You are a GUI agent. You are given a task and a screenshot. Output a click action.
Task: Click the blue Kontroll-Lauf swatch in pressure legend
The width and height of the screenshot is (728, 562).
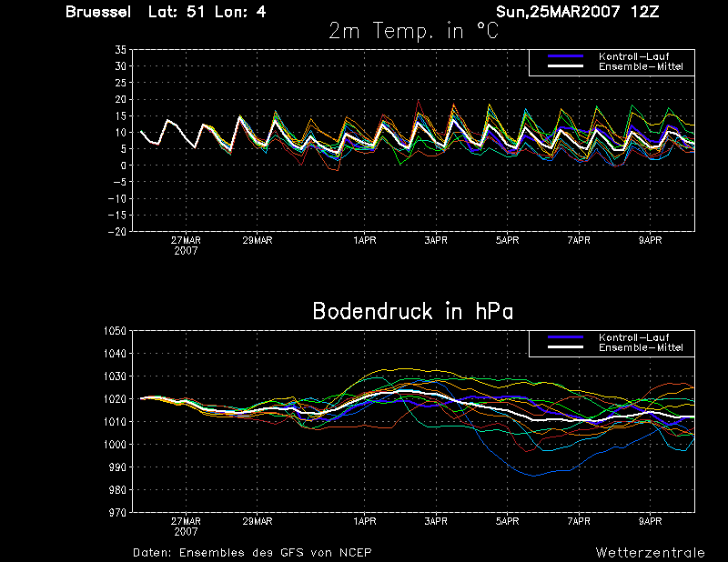pos(565,336)
